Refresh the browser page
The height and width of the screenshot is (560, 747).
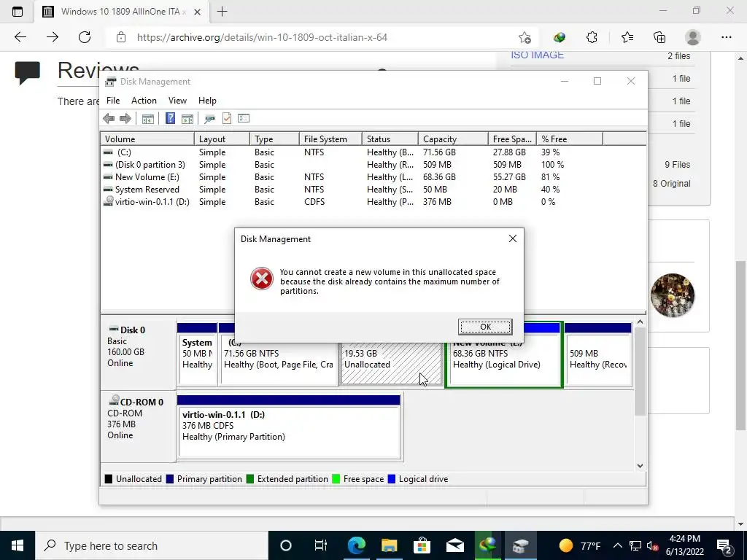click(85, 37)
